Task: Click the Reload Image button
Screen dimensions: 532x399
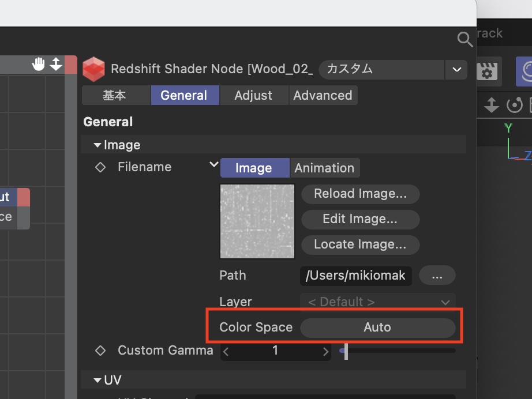Action: tap(360, 194)
